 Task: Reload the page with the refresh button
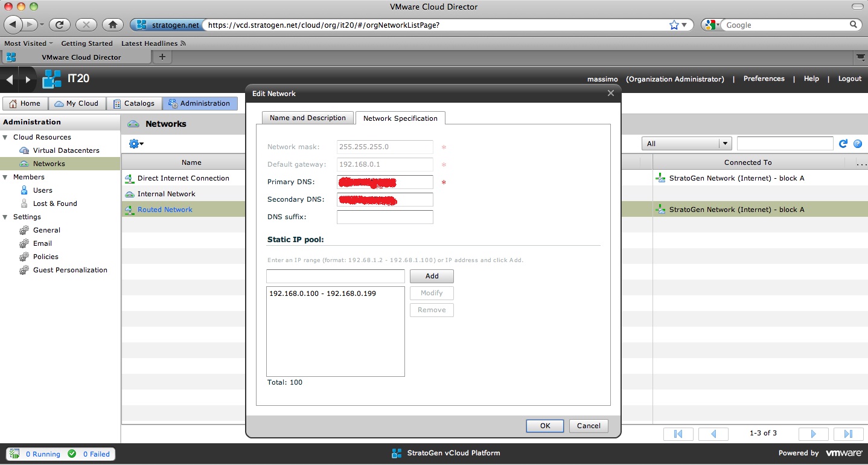tap(60, 25)
